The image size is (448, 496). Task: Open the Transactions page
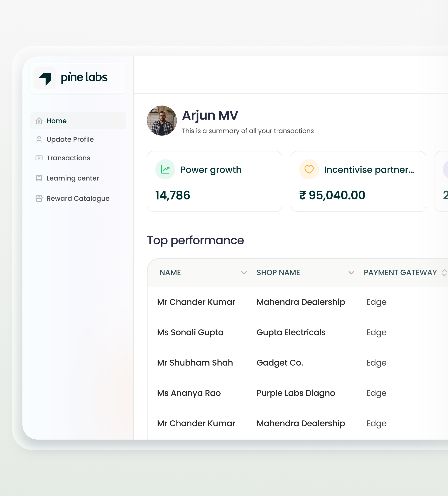click(68, 158)
